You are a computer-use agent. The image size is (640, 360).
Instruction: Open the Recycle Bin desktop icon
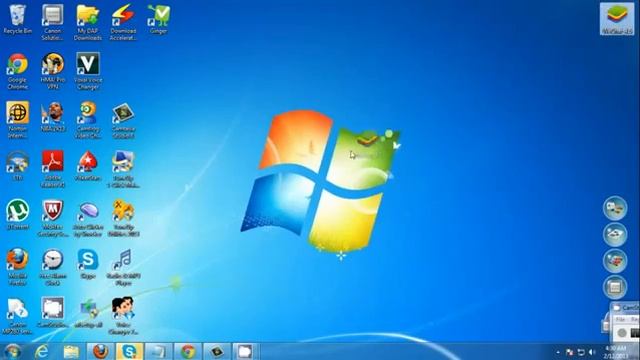17,20
